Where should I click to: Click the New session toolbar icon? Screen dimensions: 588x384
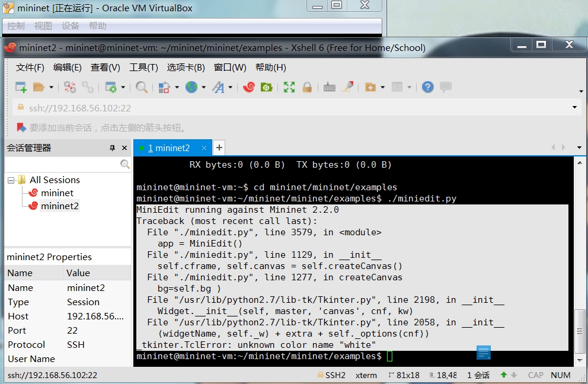tap(21, 87)
